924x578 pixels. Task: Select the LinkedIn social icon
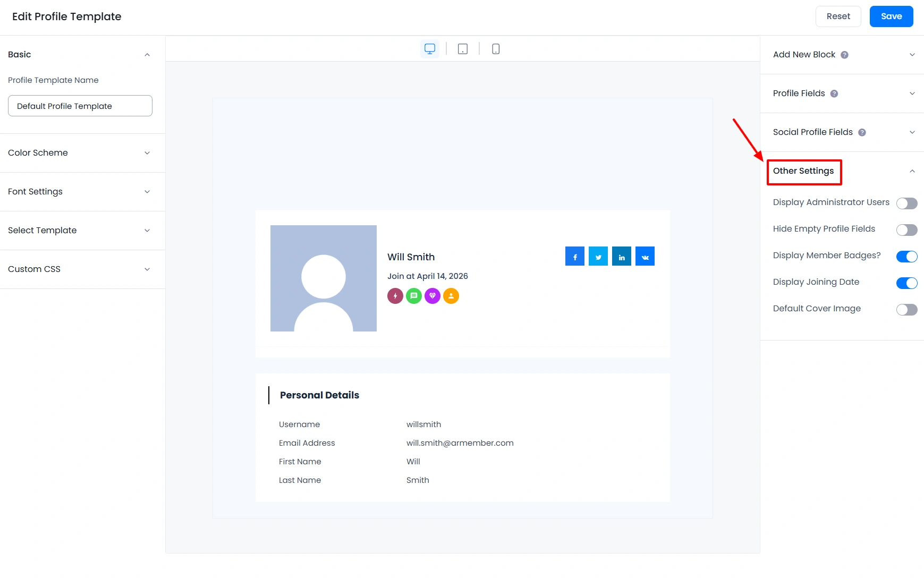621,256
